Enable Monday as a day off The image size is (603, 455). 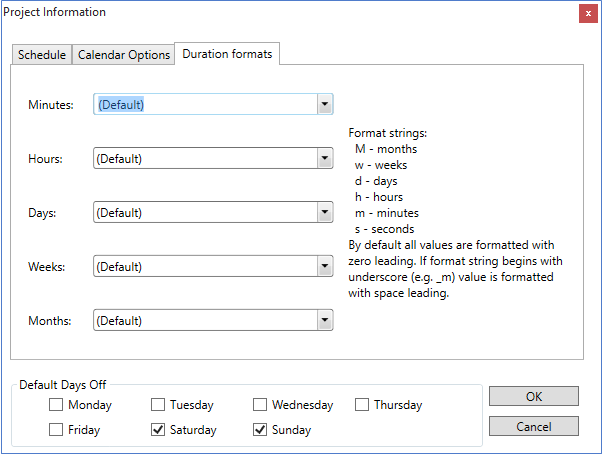(x=56, y=405)
